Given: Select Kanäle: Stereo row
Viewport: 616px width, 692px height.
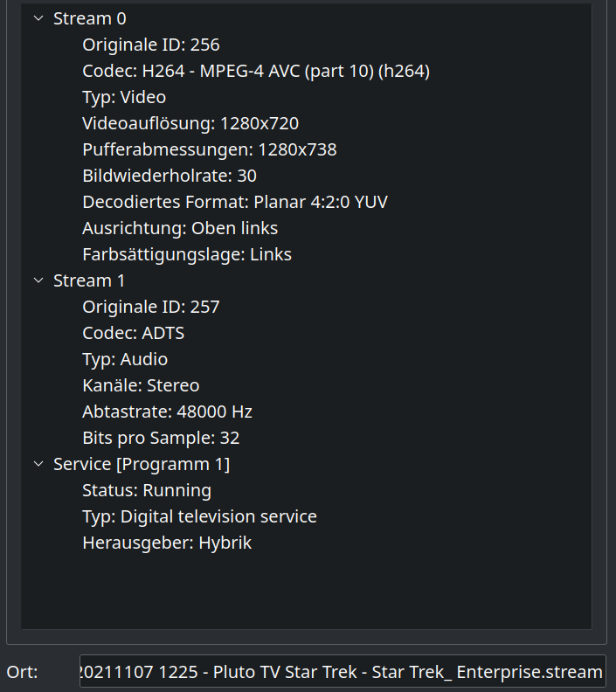Looking at the screenshot, I should [141, 385].
